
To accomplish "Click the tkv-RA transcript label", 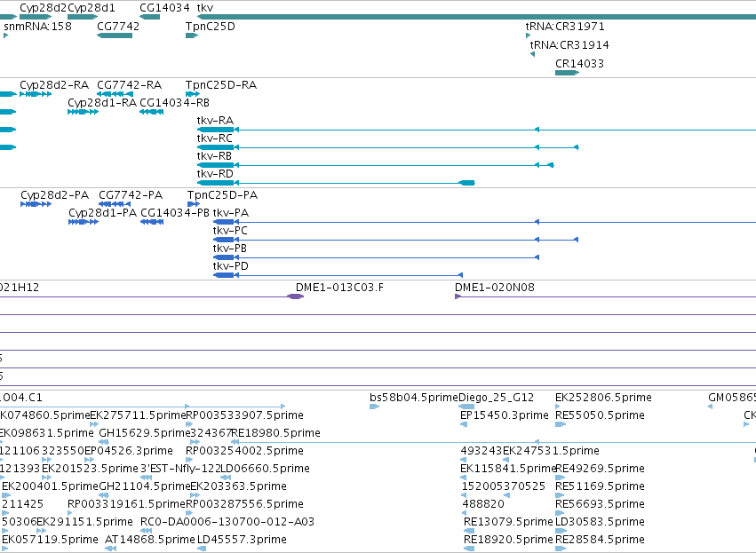I will [215, 121].
